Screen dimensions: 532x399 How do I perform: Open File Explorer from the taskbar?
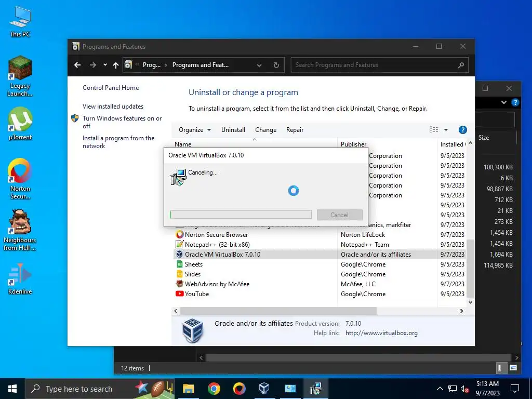pyautogui.click(x=188, y=389)
